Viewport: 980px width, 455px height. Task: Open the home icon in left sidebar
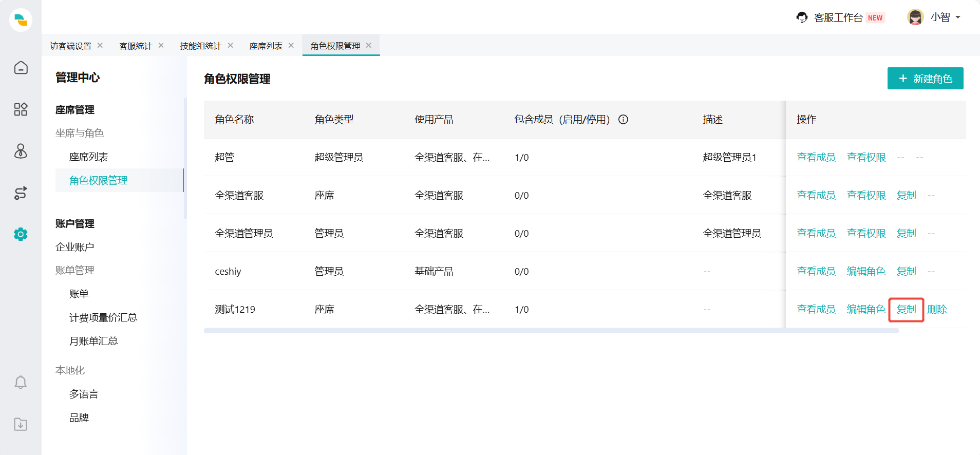pos(21,68)
